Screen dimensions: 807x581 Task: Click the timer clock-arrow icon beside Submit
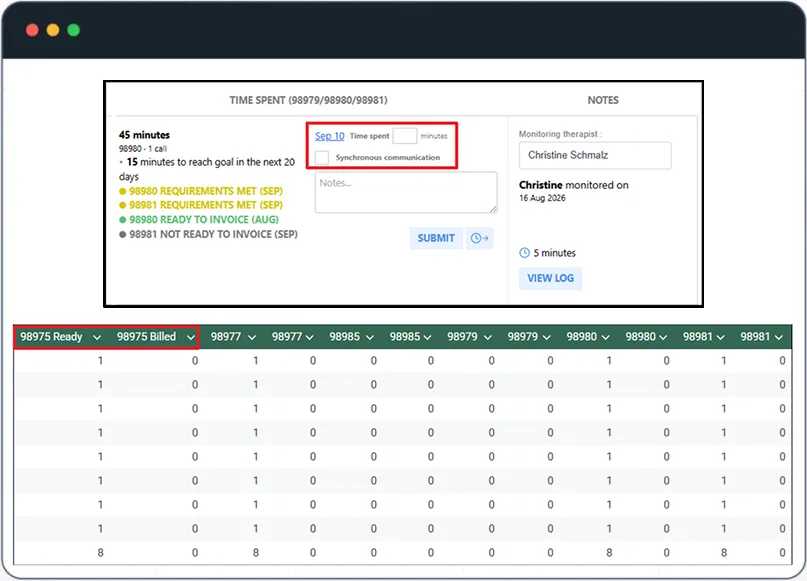tap(480, 238)
